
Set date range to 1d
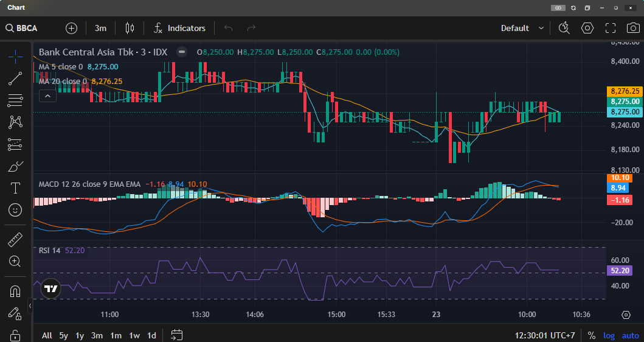(x=151, y=335)
